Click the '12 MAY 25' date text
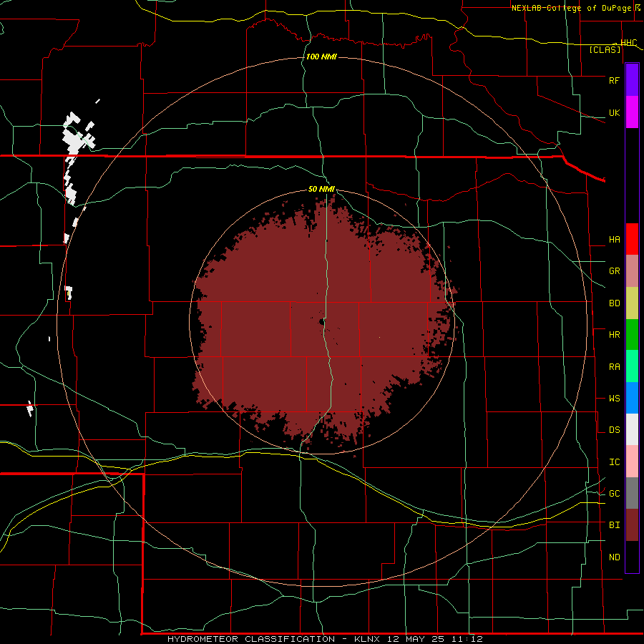Viewport: 644px width, 644px height. click(x=415, y=639)
